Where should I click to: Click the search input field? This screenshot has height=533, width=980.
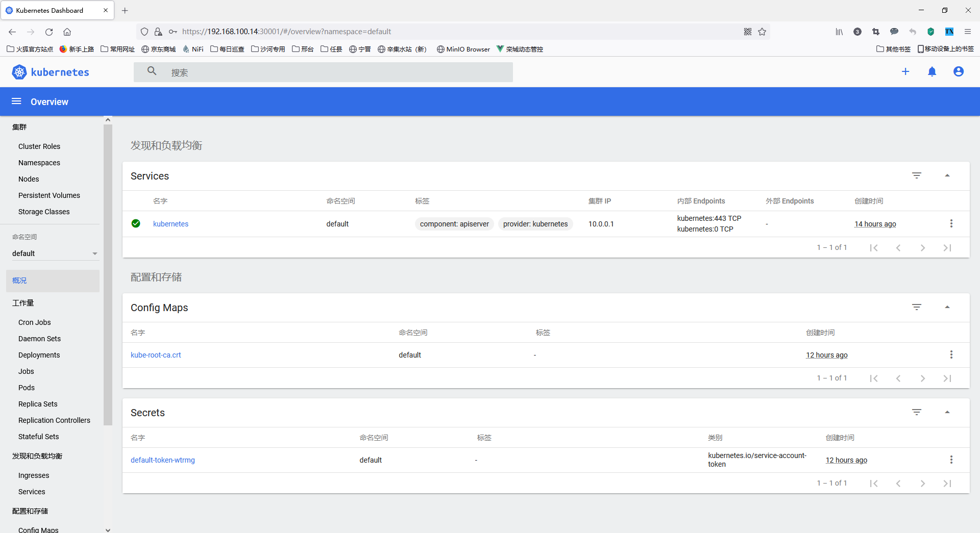tap(323, 72)
